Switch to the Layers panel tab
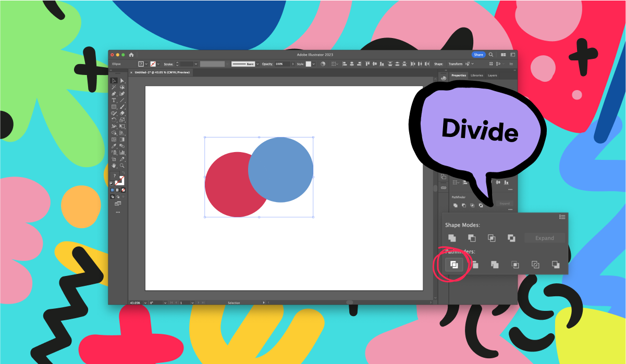Screen dimensions: 626x364 point(493,76)
